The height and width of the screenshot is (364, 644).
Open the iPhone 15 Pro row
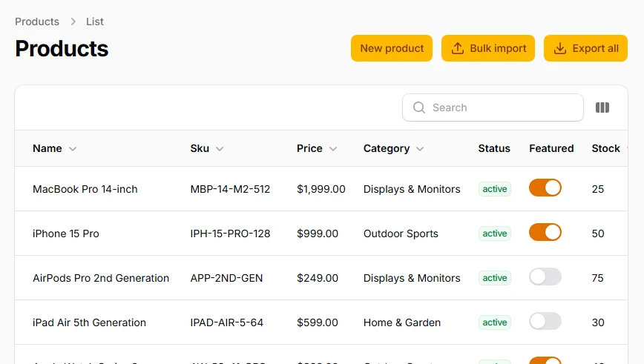point(321,234)
